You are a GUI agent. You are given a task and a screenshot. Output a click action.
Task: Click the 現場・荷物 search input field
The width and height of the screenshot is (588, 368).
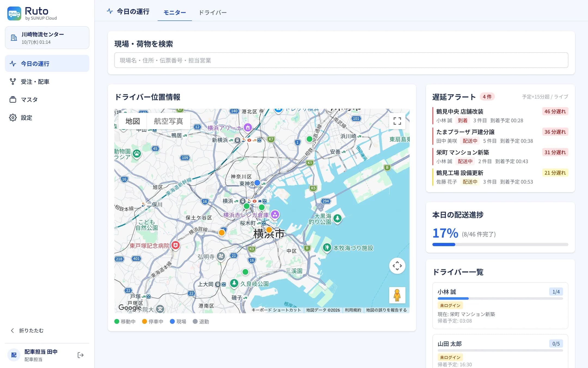pyautogui.click(x=341, y=60)
